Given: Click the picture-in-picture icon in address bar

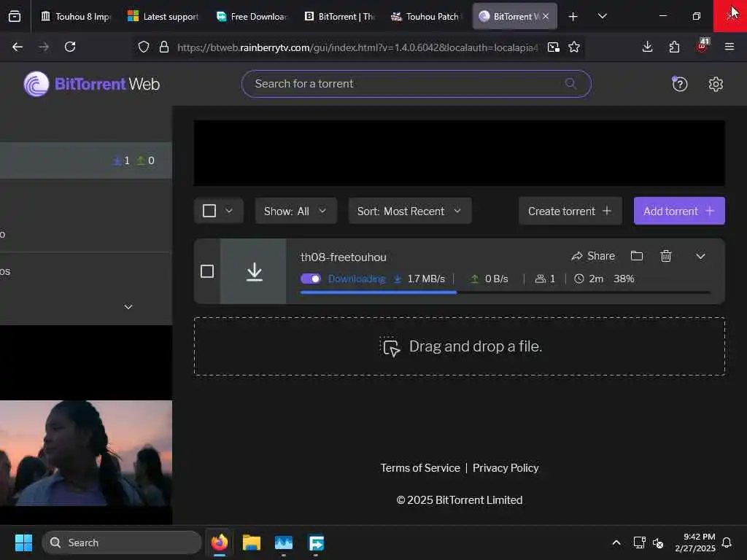Looking at the screenshot, I should point(553,47).
